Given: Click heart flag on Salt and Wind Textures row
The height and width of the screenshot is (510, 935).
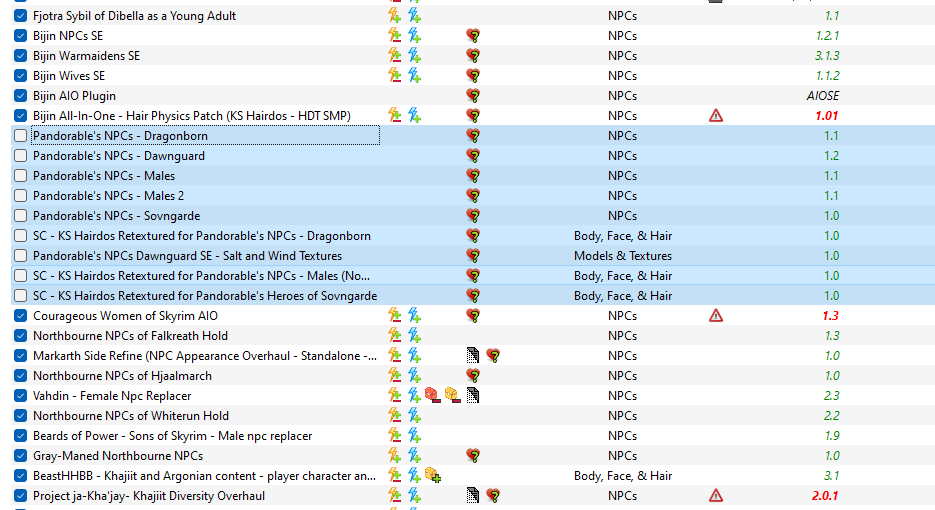Looking at the screenshot, I should pyautogui.click(x=473, y=255).
